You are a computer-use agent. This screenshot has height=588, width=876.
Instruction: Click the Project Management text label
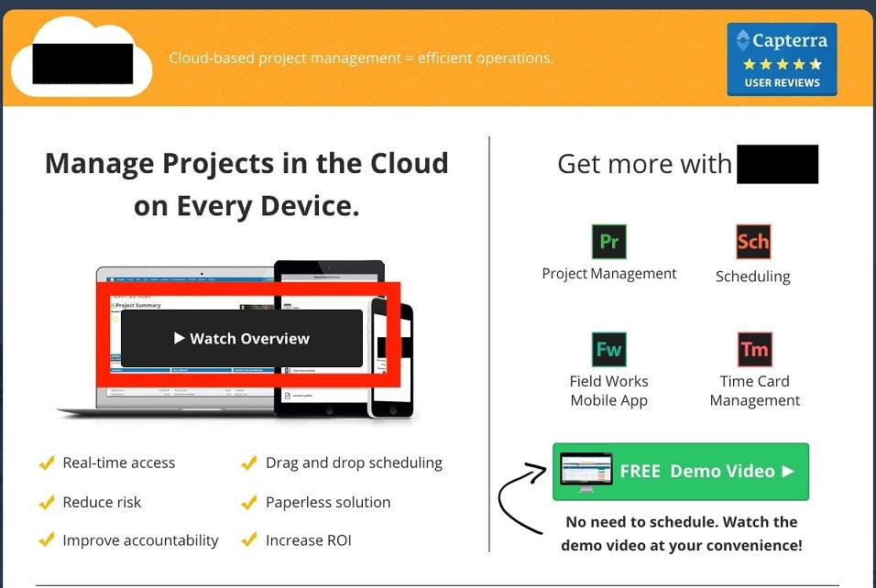tap(608, 274)
